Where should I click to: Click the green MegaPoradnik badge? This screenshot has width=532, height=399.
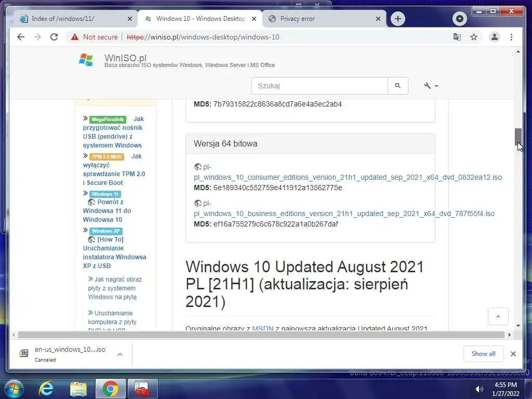point(108,119)
